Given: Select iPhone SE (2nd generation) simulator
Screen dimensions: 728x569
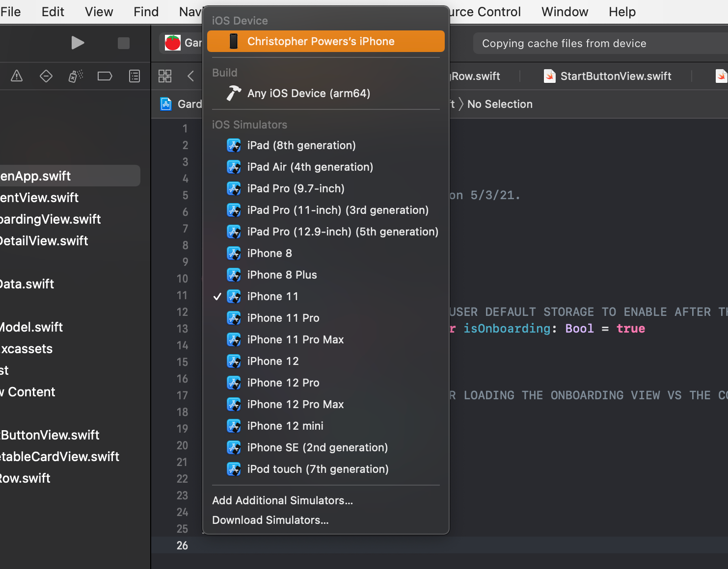Looking at the screenshot, I should tap(326, 447).
